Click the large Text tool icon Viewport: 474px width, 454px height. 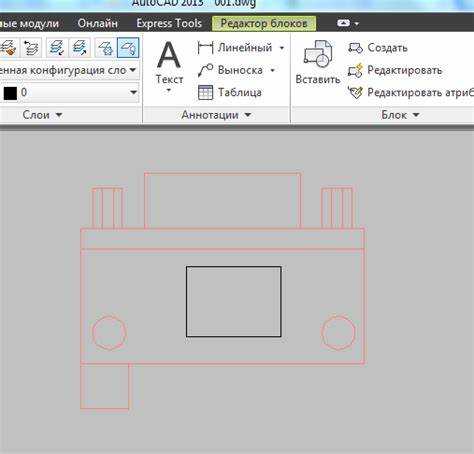[169, 55]
